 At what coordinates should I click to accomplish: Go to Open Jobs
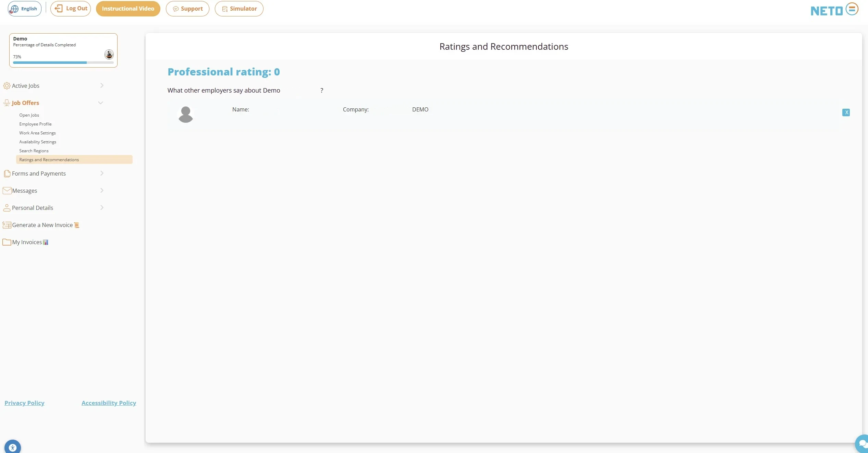(x=29, y=115)
